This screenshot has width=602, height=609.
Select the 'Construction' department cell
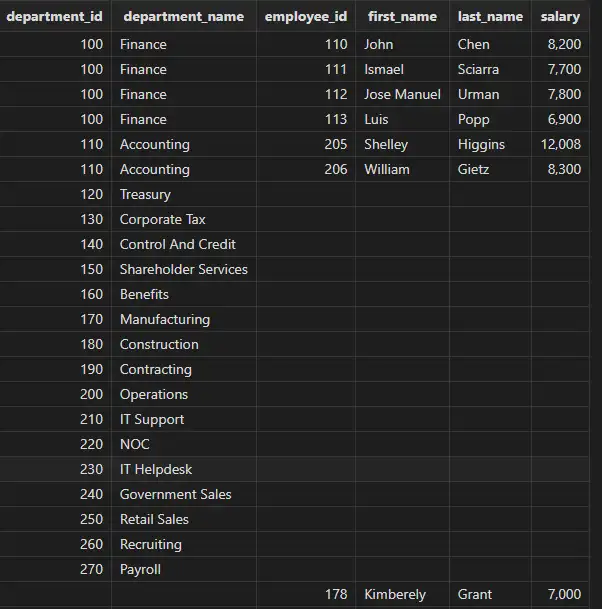point(184,344)
